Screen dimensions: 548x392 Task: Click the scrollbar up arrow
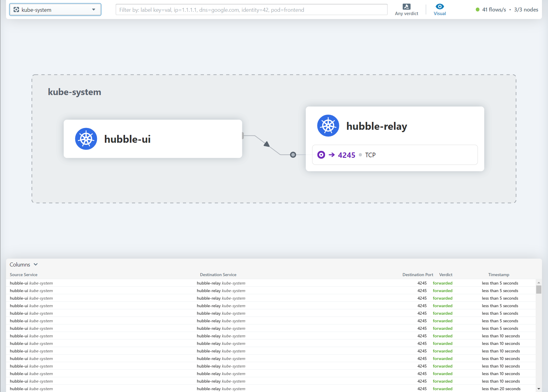(x=539, y=282)
